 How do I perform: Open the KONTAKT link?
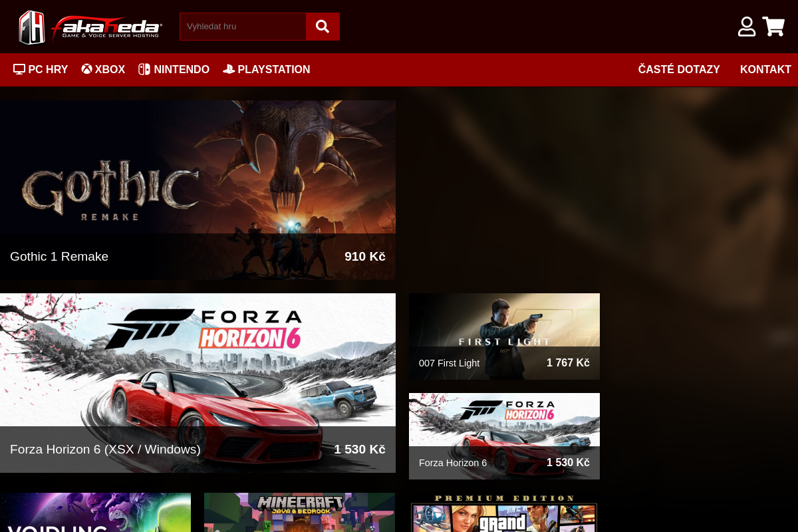[x=765, y=69]
